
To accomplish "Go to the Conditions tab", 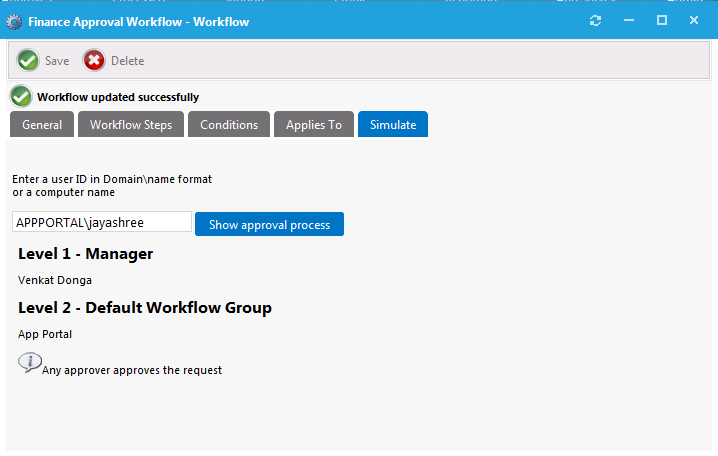I will [229, 125].
